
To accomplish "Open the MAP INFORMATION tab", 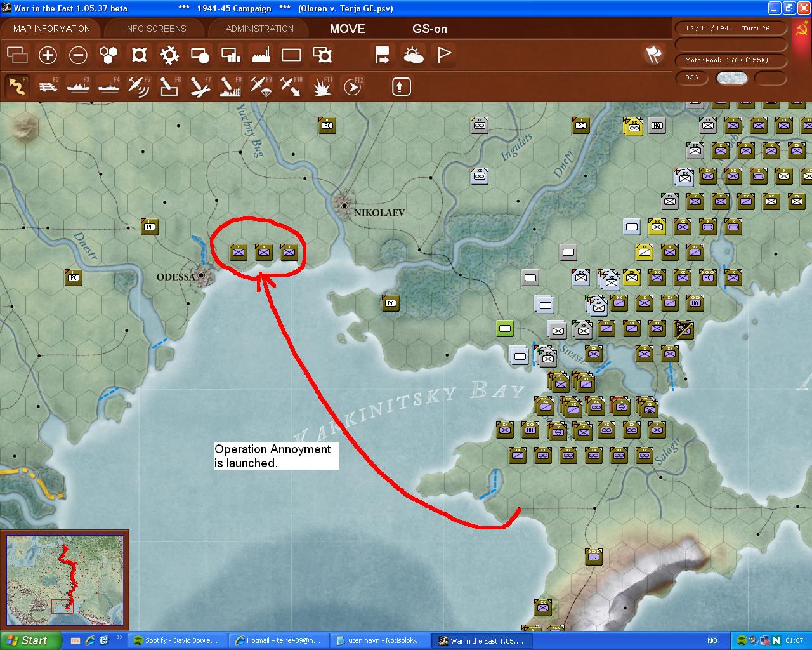I will pyautogui.click(x=51, y=29).
